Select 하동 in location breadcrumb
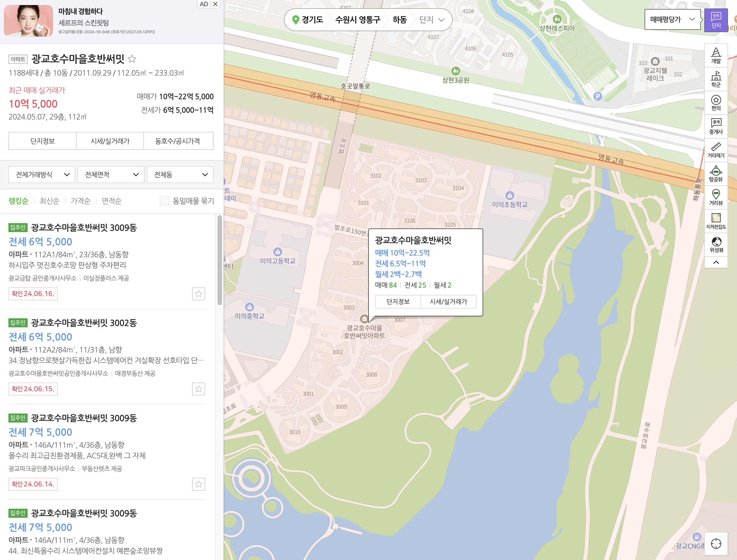This screenshot has width=737, height=560. click(400, 20)
